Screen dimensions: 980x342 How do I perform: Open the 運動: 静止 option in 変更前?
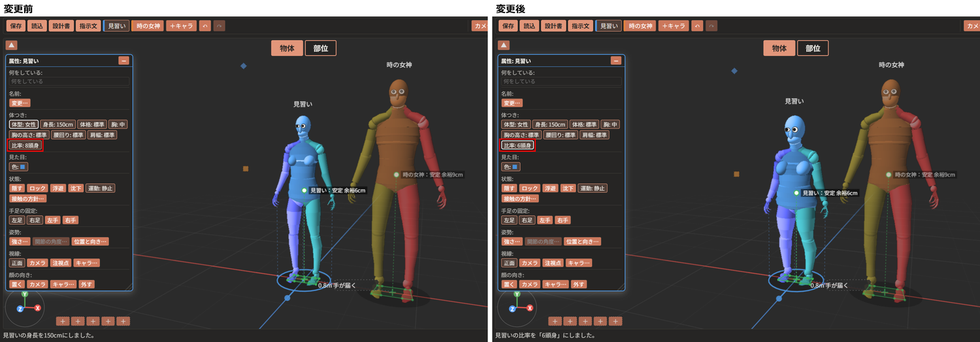(x=99, y=188)
